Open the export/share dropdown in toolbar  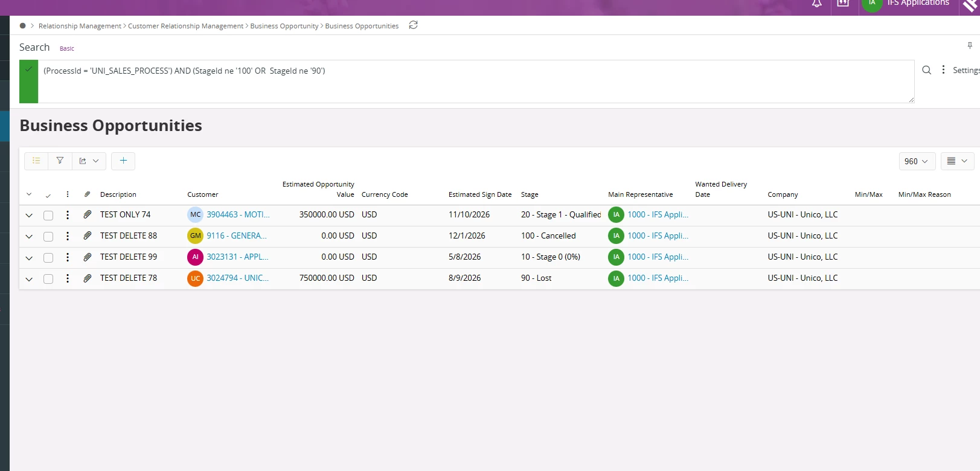(x=89, y=161)
